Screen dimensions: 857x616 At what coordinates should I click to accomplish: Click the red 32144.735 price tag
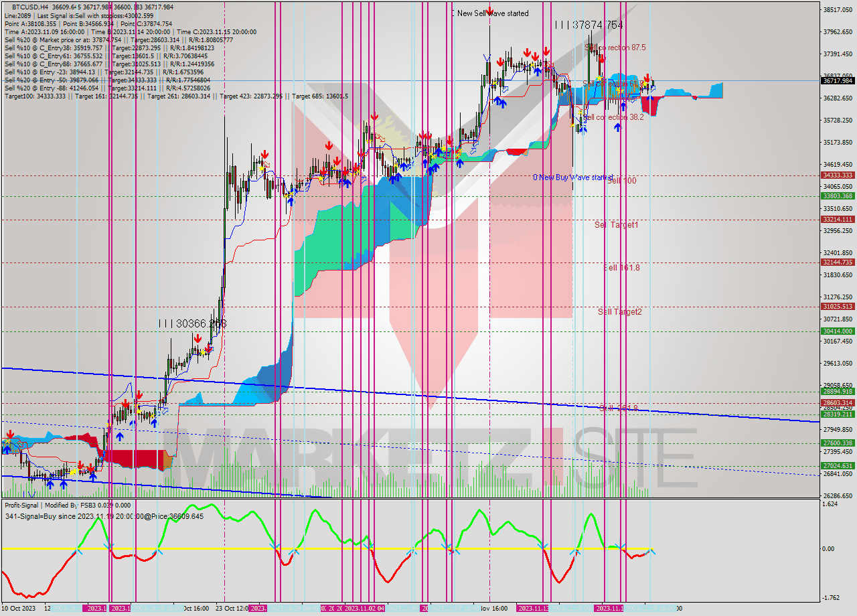838,262
